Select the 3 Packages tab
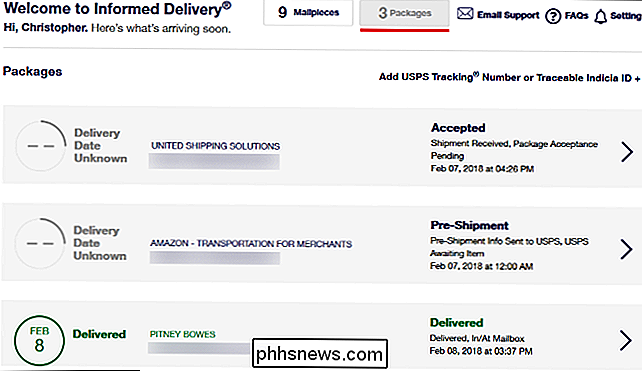This screenshot has width=642, height=371. point(404,13)
